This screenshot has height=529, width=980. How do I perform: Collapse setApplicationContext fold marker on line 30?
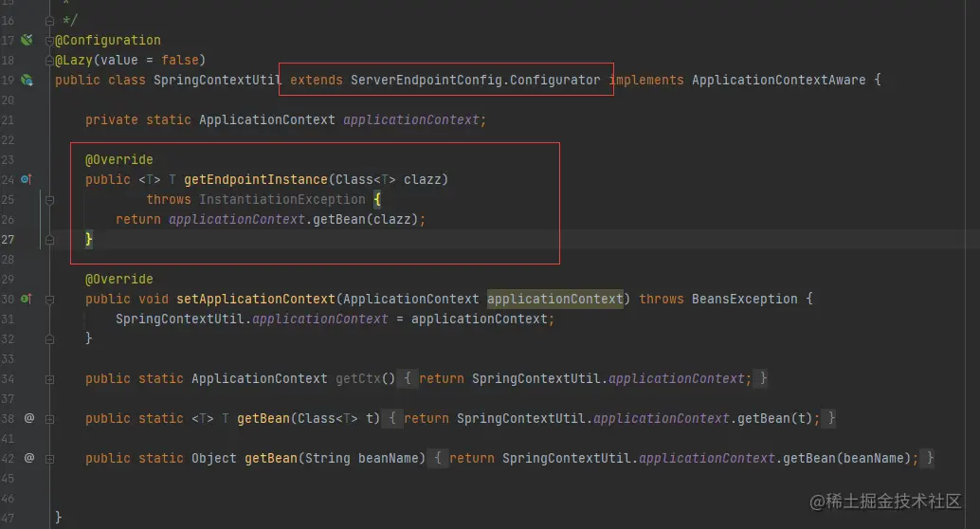(x=49, y=300)
